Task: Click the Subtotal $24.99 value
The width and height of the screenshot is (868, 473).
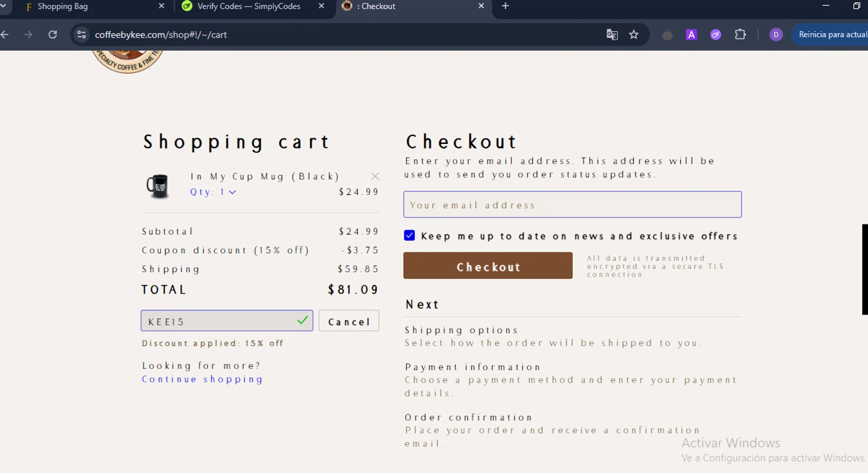Action: point(359,231)
